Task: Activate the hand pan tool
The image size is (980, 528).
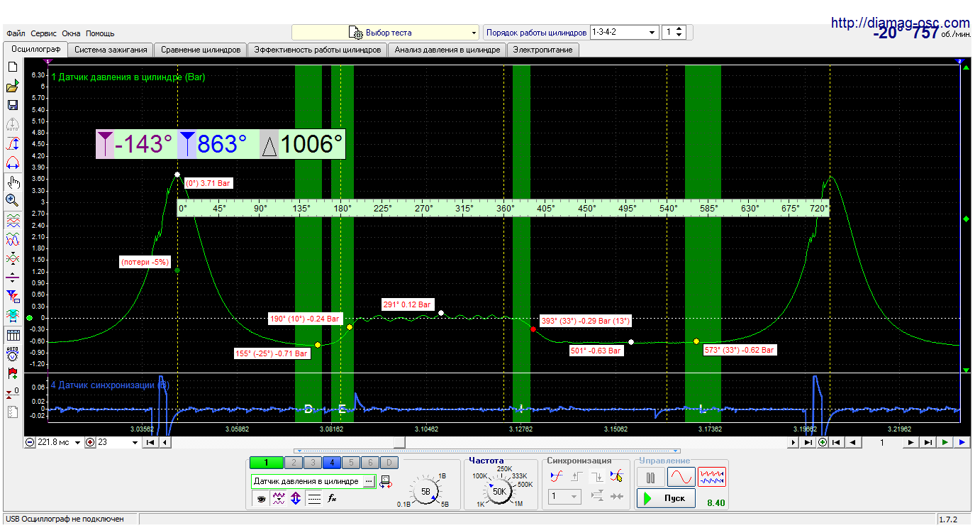Action: point(12,182)
